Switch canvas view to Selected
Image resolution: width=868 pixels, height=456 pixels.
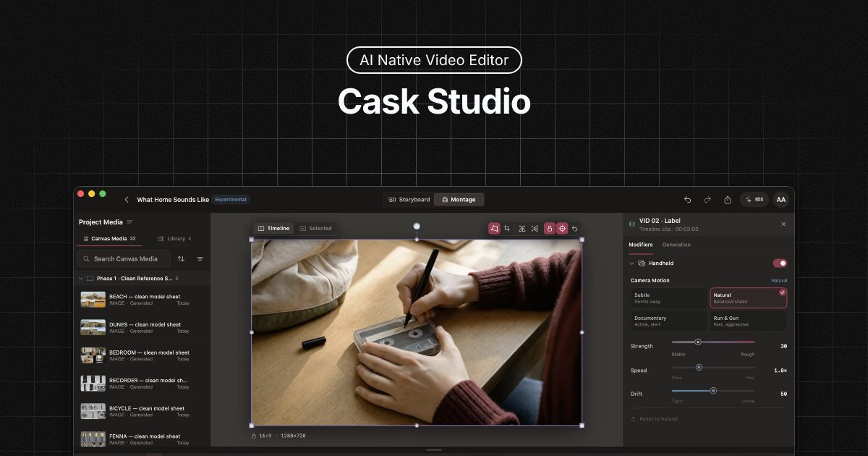(315, 228)
